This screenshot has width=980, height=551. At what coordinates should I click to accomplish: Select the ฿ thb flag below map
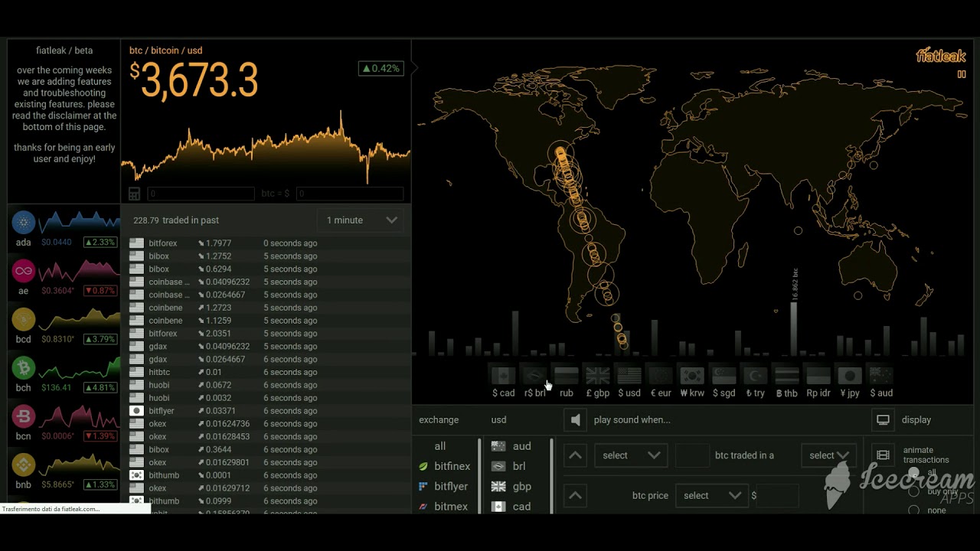[786, 376]
